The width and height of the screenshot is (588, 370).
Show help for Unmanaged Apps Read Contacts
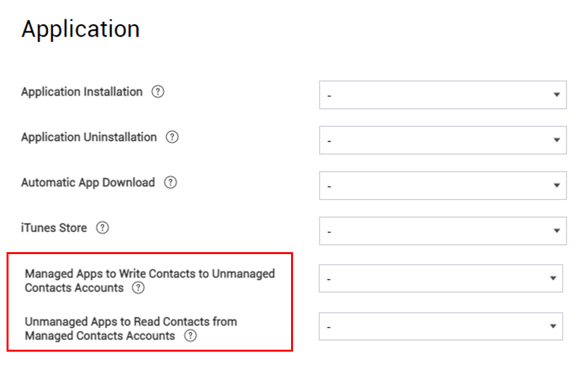(190, 335)
